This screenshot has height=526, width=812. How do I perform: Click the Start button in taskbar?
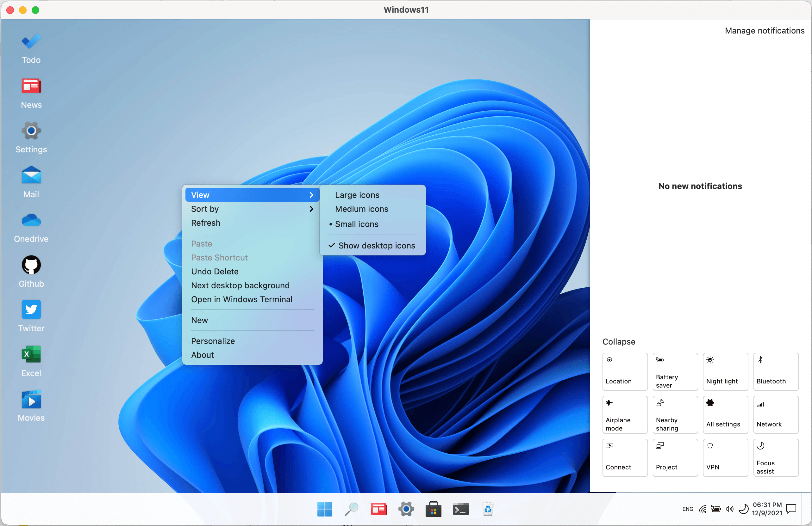(324, 509)
